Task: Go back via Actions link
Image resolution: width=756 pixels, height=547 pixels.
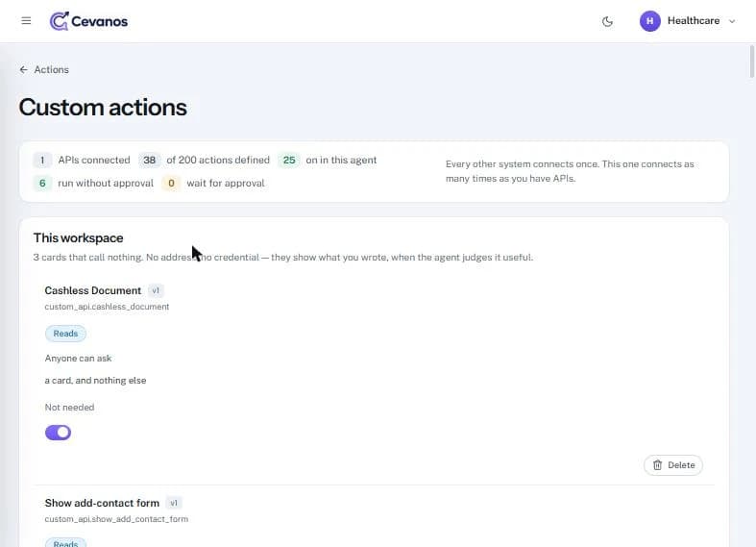Action: point(52,70)
